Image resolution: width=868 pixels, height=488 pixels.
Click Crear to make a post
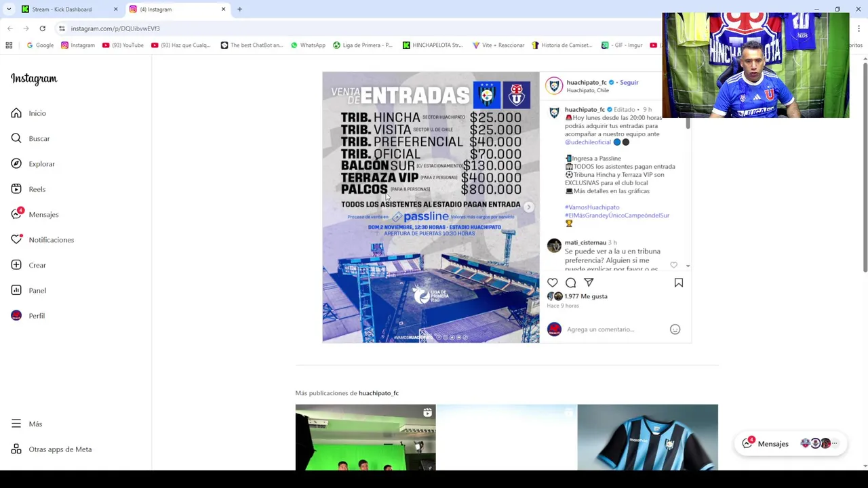coord(28,265)
